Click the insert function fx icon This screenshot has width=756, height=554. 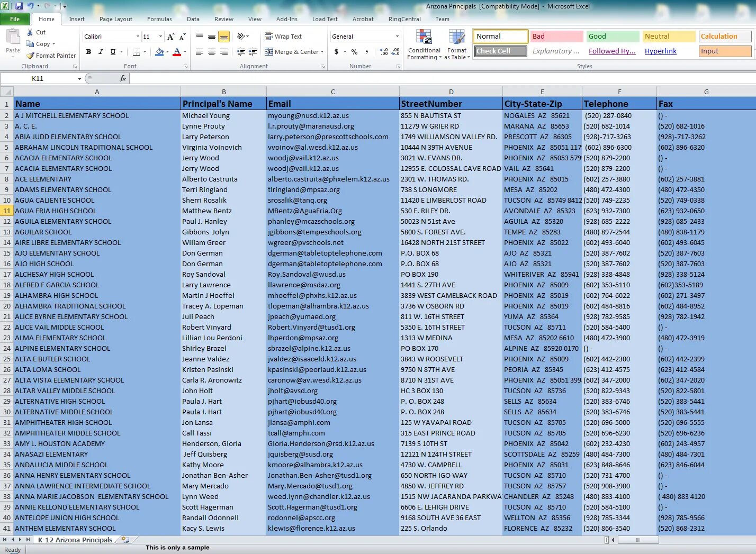123,78
